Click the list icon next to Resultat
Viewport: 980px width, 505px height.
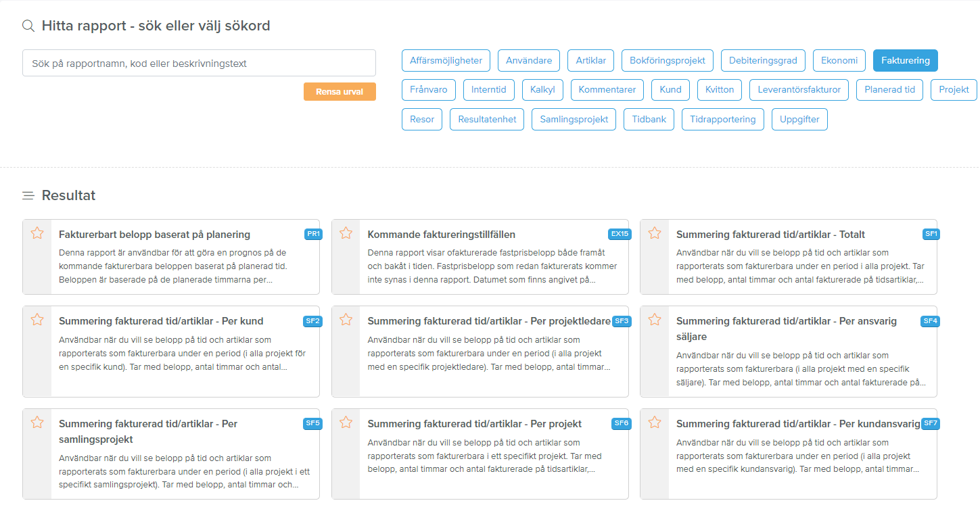coord(28,196)
